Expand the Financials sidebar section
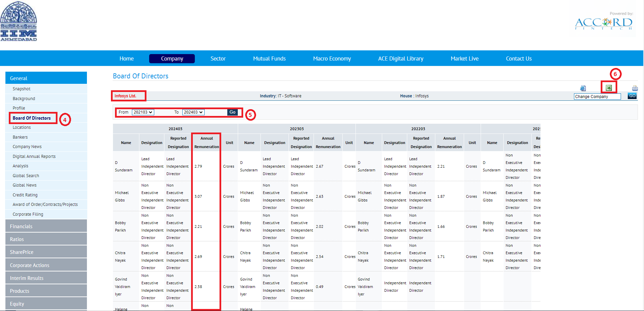Image resolution: width=644 pixels, height=311 pixels. (x=46, y=226)
